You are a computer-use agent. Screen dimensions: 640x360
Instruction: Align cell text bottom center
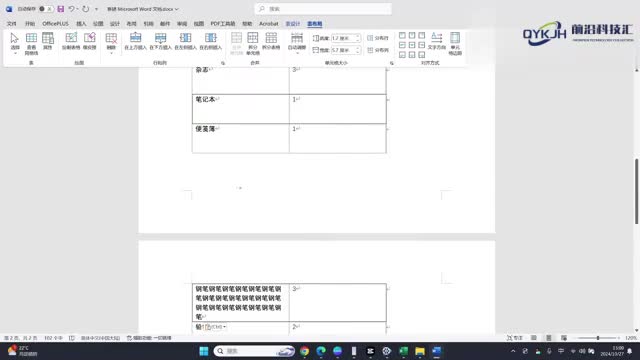412,54
